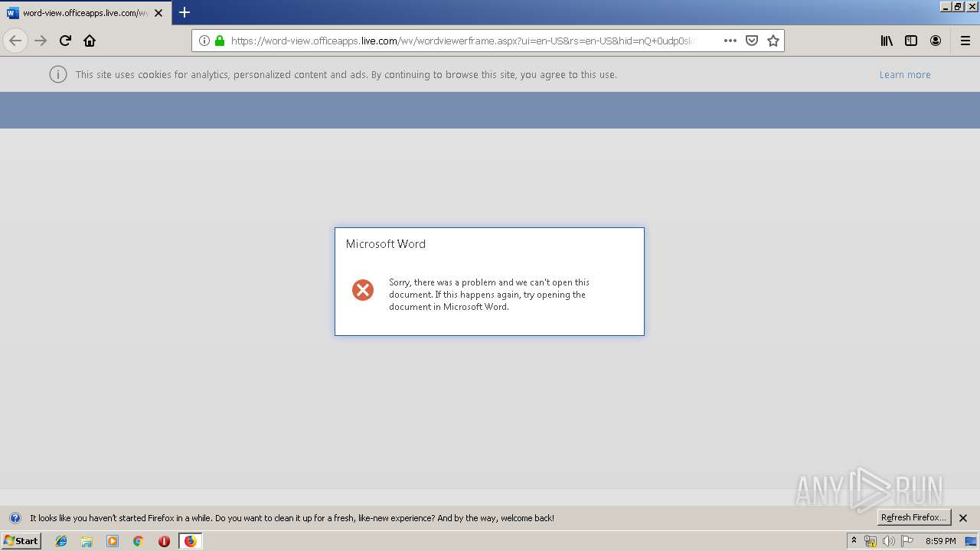Launch Opera browser from taskbar
This screenshot has height=551, width=980.
(164, 541)
